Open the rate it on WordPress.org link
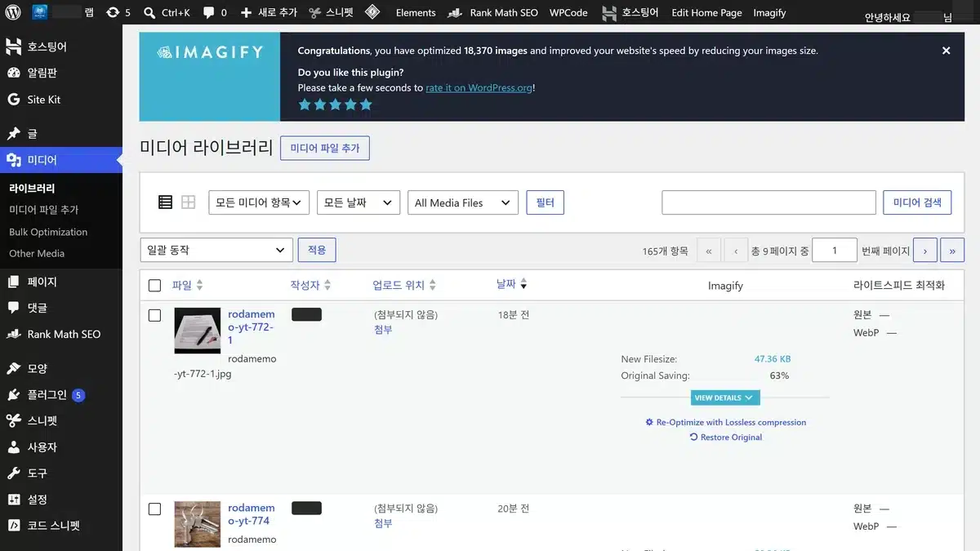The width and height of the screenshot is (980, 551). (x=479, y=87)
